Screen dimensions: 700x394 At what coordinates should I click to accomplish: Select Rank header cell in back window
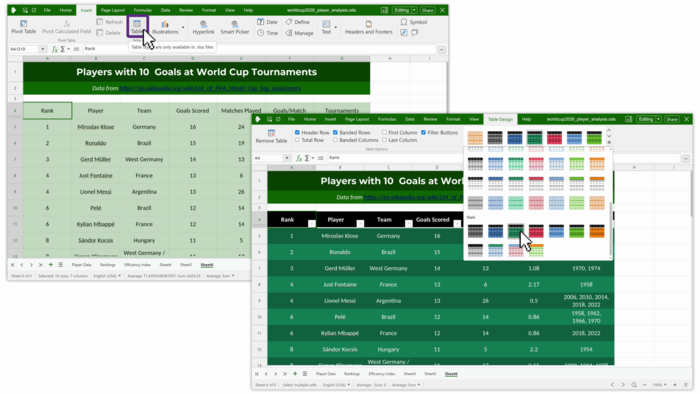click(47, 111)
